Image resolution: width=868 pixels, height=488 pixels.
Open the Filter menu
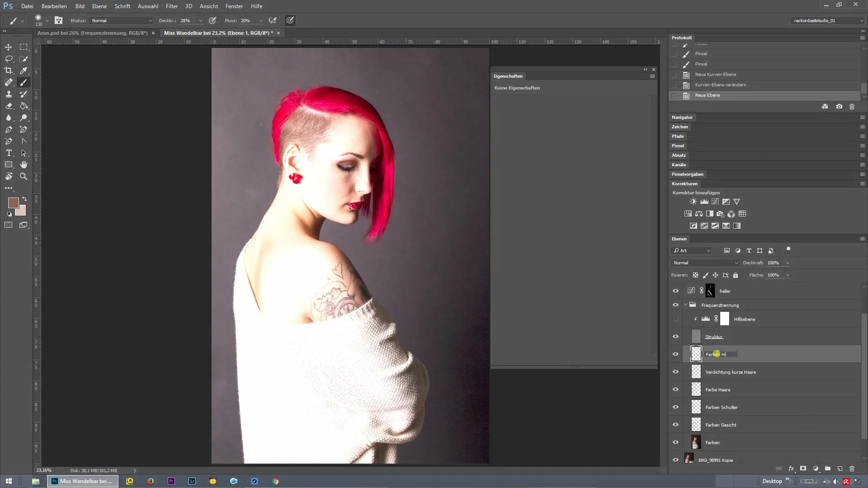click(172, 6)
